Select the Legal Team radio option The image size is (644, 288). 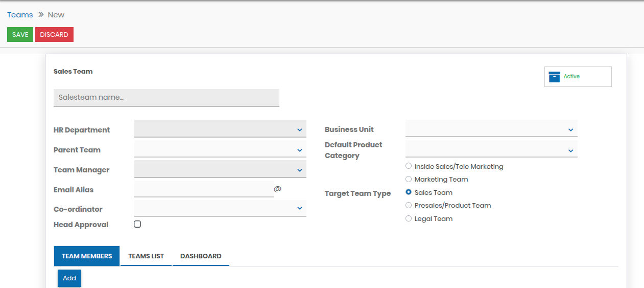(409, 219)
